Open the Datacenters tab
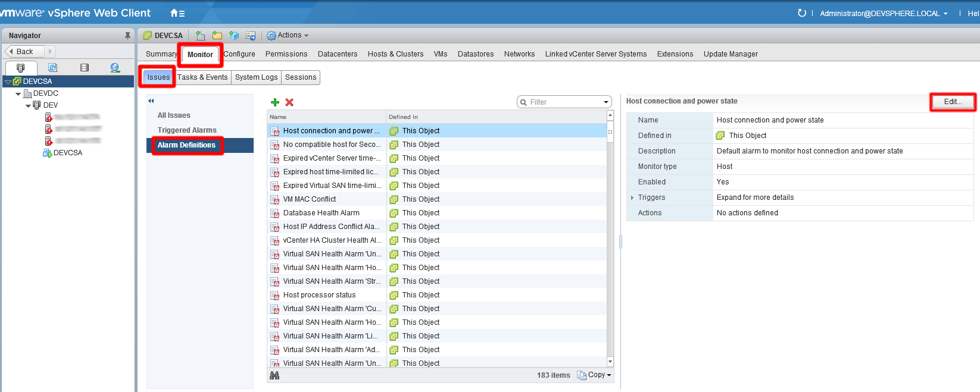The width and height of the screenshot is (980, 392). click(338, 54)
